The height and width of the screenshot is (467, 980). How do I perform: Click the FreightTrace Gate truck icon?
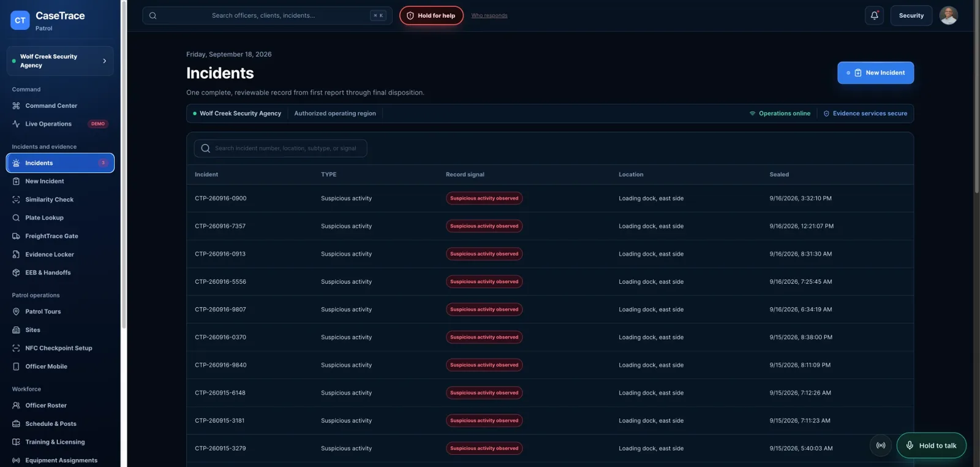tap(16, 236)
